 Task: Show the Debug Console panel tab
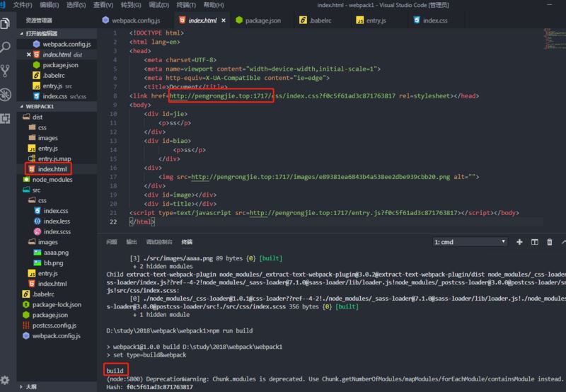click(x=159, y=242)
